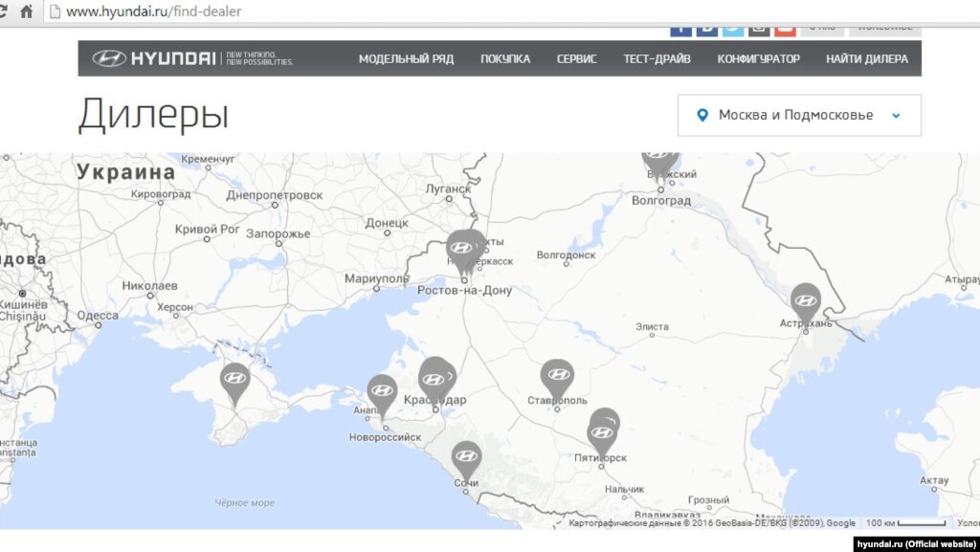
Task: Open the КОНФИГУРАТОР page
Action: 759,59
